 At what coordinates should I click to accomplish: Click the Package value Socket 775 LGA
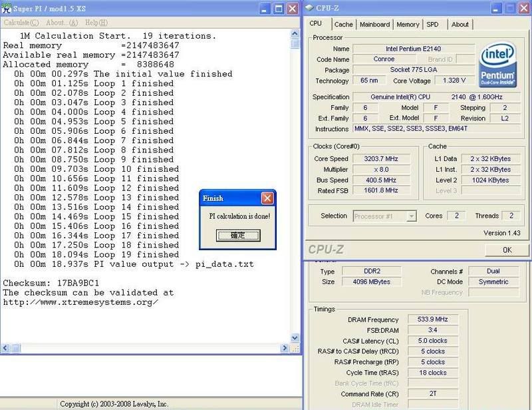(413, 70)
